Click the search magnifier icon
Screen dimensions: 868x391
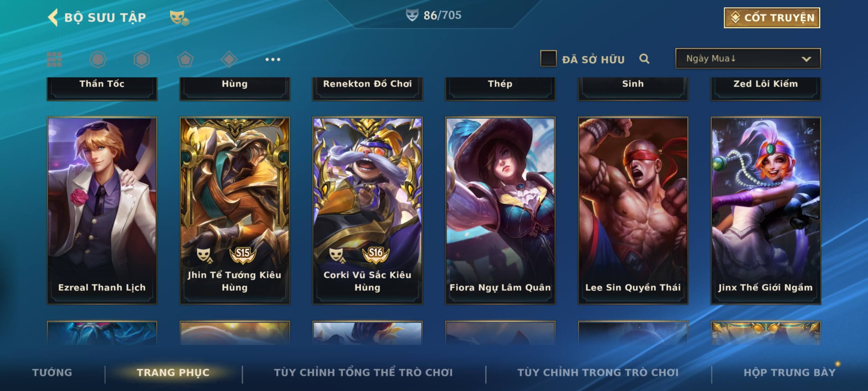point(644,59)
